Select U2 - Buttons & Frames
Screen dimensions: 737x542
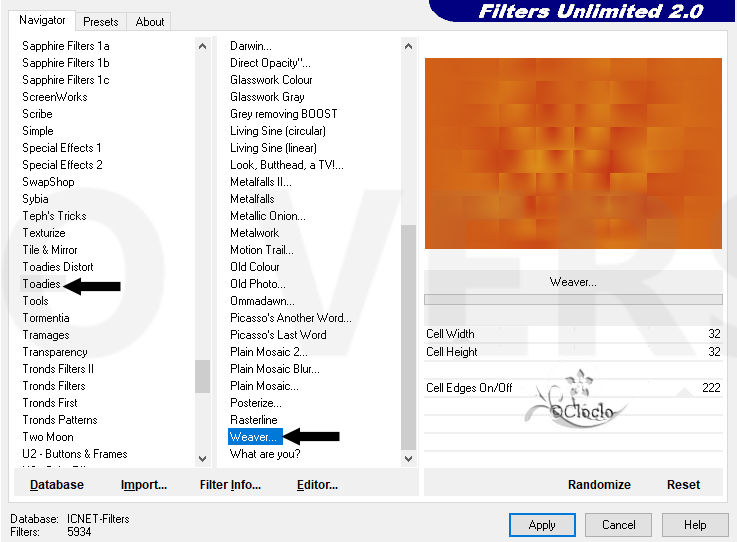click(75, 454)
